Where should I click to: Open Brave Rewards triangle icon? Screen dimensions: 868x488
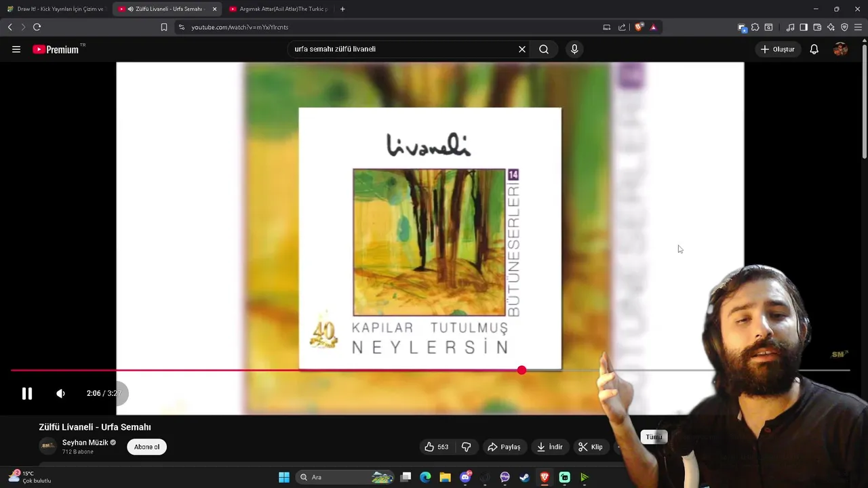tap(653, 27)
